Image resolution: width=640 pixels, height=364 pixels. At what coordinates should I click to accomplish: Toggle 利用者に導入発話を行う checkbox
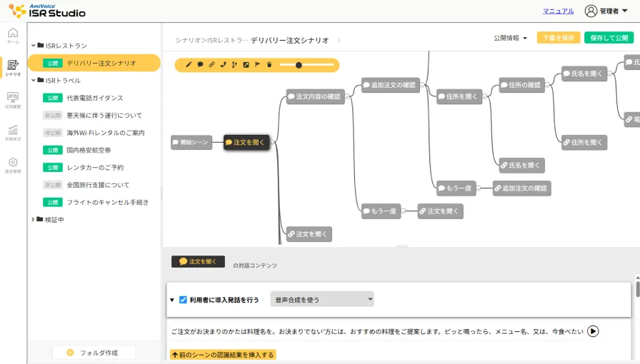click(183, 300)
